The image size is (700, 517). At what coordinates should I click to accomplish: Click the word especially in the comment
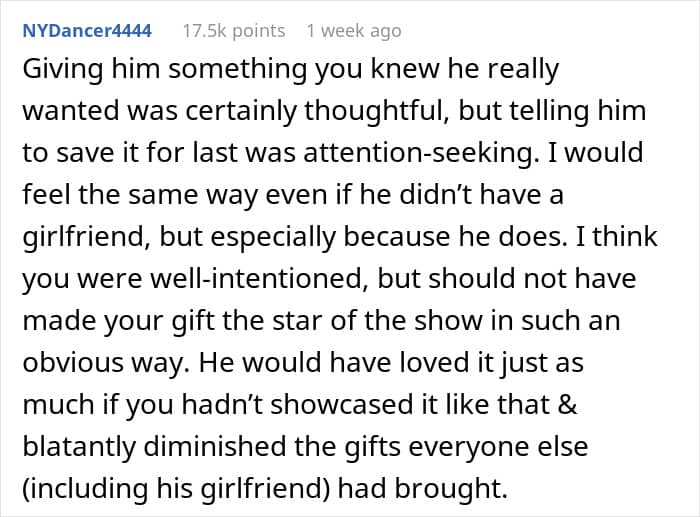(273, 237)
